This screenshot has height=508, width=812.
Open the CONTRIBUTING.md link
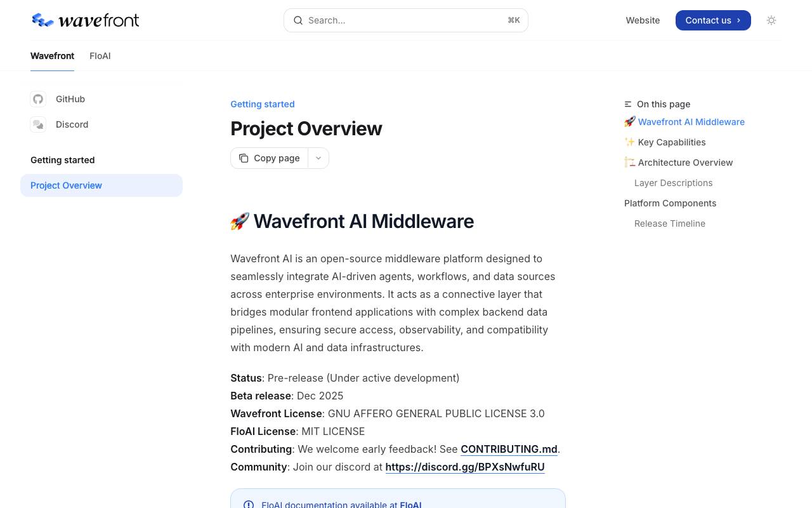click(x=509, y=449)
